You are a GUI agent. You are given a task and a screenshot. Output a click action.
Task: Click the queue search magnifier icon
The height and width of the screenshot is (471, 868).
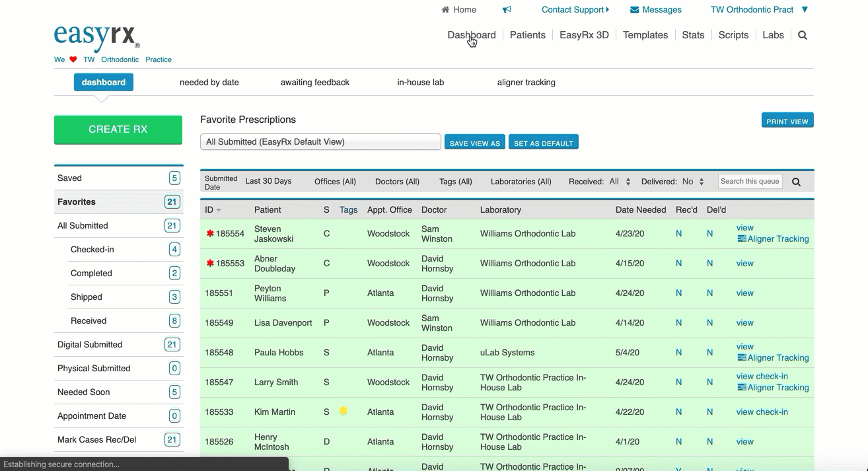coord(796,182)
